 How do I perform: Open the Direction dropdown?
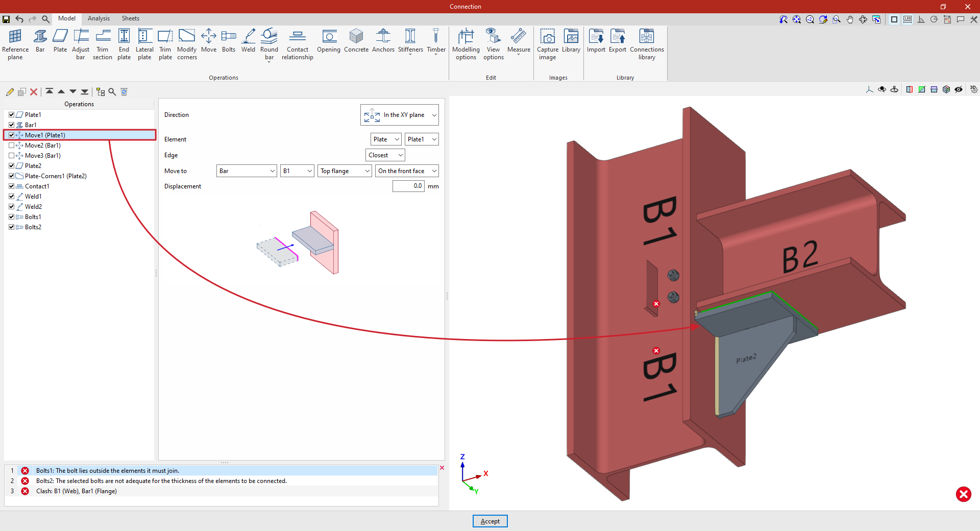pyautogui.click(x=400, y=115)
